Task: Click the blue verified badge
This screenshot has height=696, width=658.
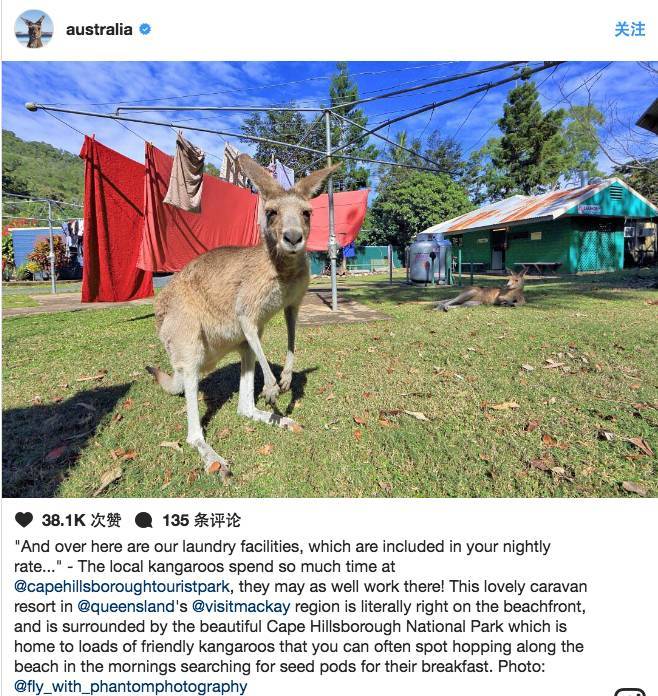Action: pyautogui.click(x=145, y=29)
